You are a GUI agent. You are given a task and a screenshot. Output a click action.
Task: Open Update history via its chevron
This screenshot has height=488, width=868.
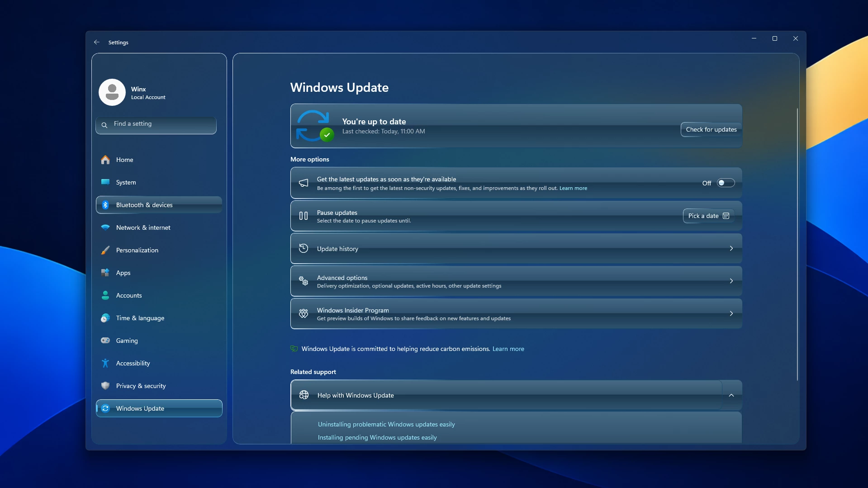[x=731, y=248]
